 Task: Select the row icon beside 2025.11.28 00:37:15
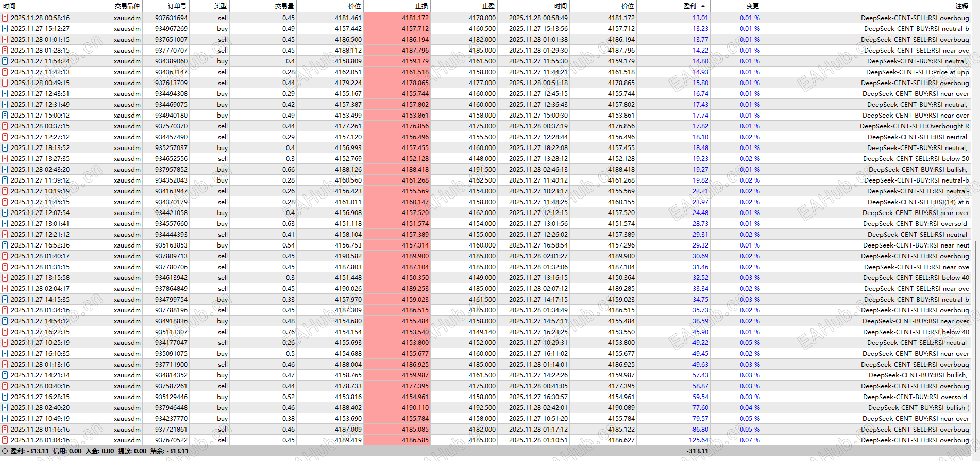coord(5,126)
